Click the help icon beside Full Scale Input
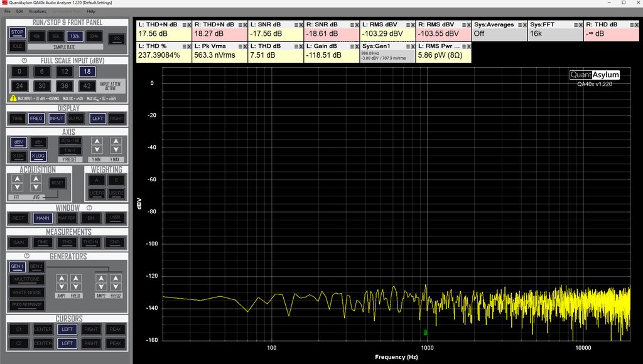Screen dimensions: 643x364 pyautogui.click(x=24, y=60)
